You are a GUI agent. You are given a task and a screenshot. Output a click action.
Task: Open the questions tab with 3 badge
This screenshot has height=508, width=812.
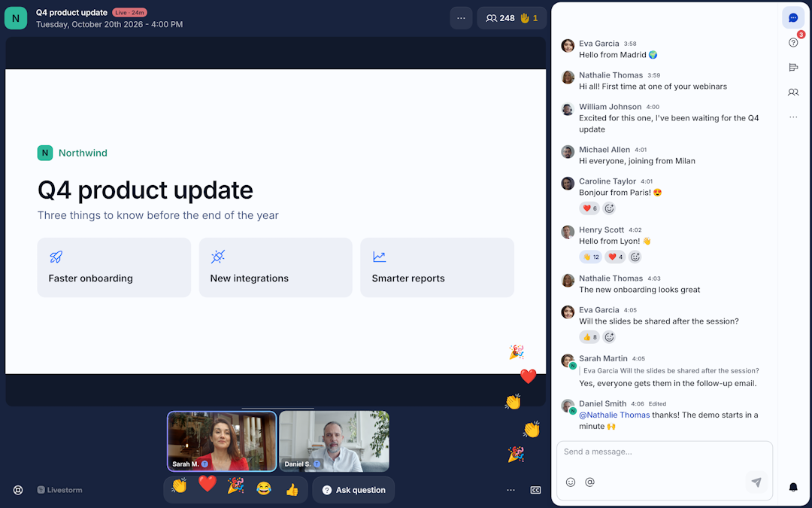coord(793,42)
